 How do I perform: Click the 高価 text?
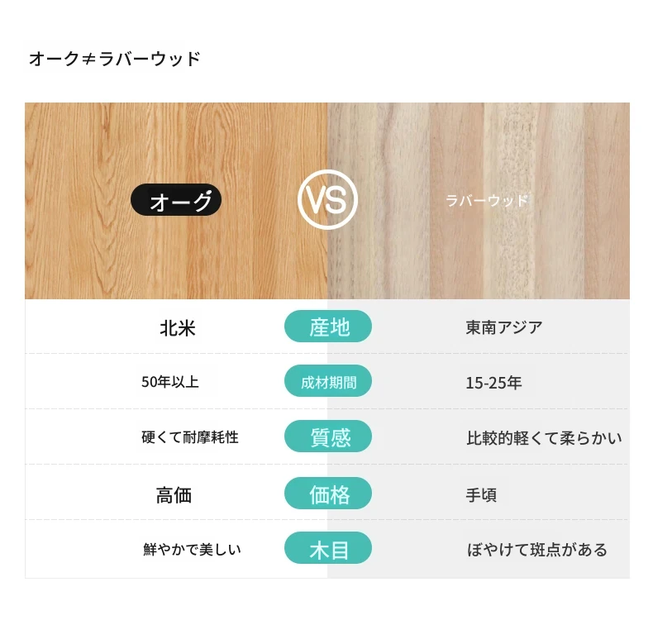click(174, 496)
